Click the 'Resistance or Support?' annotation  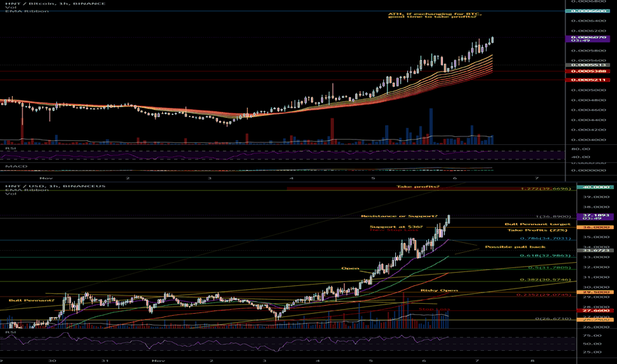point(399,216)
